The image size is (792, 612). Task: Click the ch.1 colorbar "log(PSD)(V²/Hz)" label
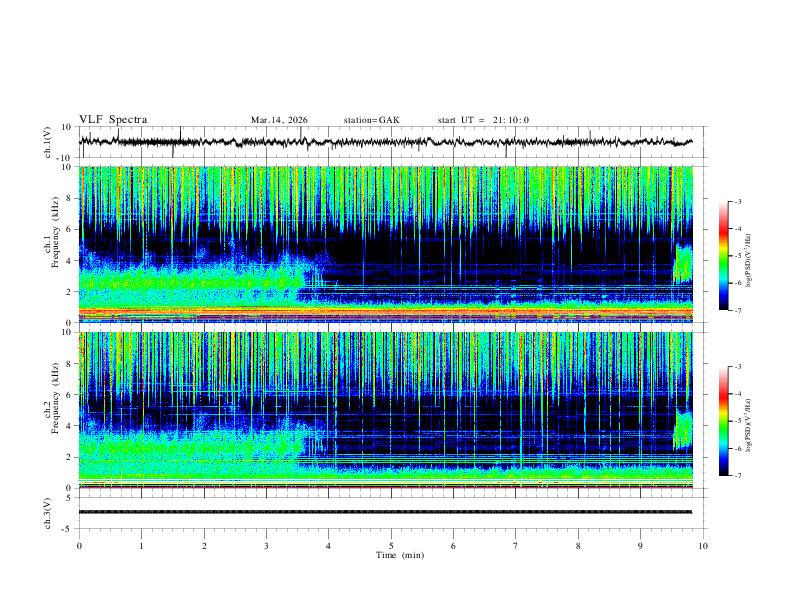[749, 261]
